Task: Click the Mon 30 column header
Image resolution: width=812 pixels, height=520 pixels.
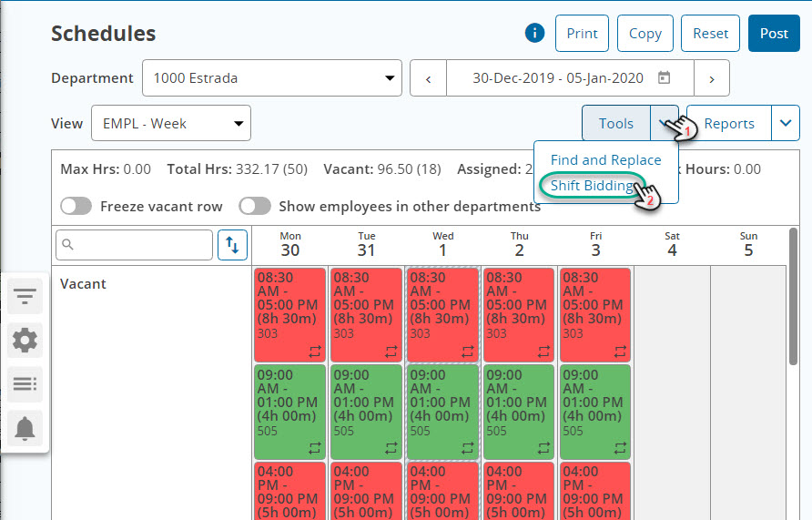Action: coord(290,244)
